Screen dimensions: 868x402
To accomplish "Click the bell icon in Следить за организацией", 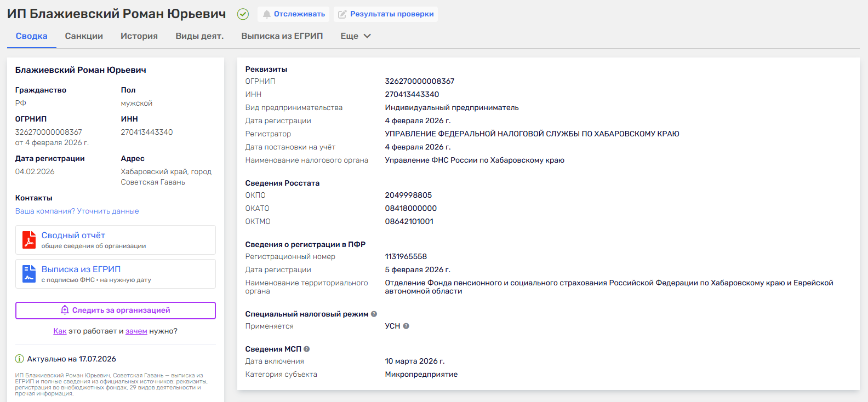I will point(65,310).
